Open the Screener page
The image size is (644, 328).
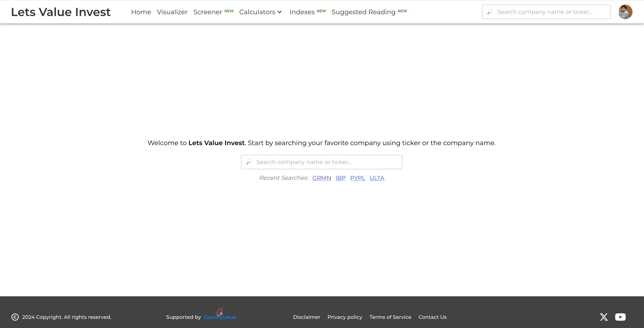pyautogui.click(x=207, y=12)
